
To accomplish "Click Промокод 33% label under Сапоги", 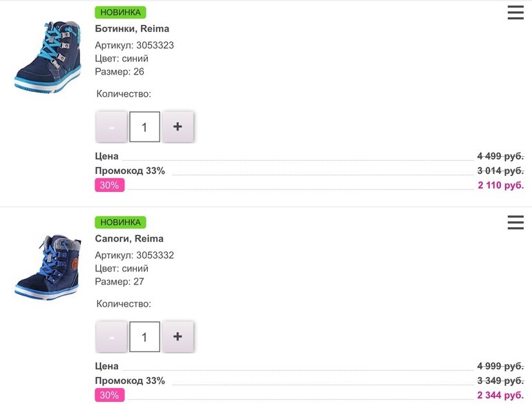I will click(130, 381).
